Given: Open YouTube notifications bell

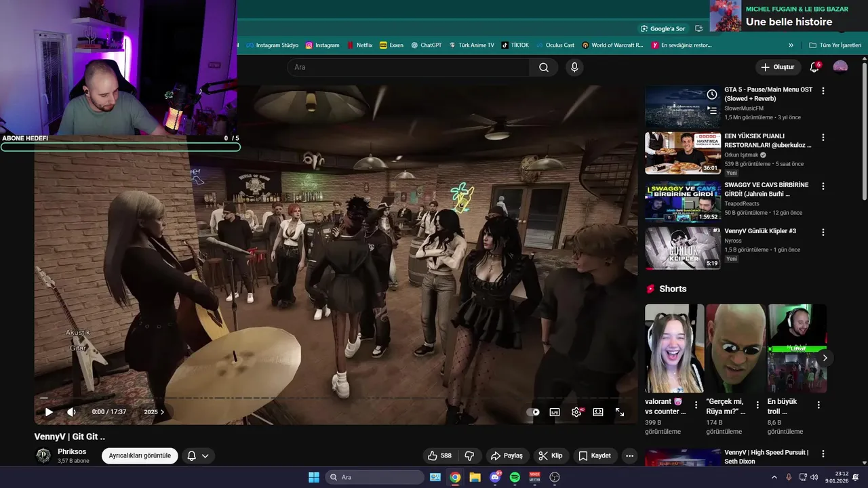Looking at the screenshot, I should pyautogui.click(x=814, y=67).
